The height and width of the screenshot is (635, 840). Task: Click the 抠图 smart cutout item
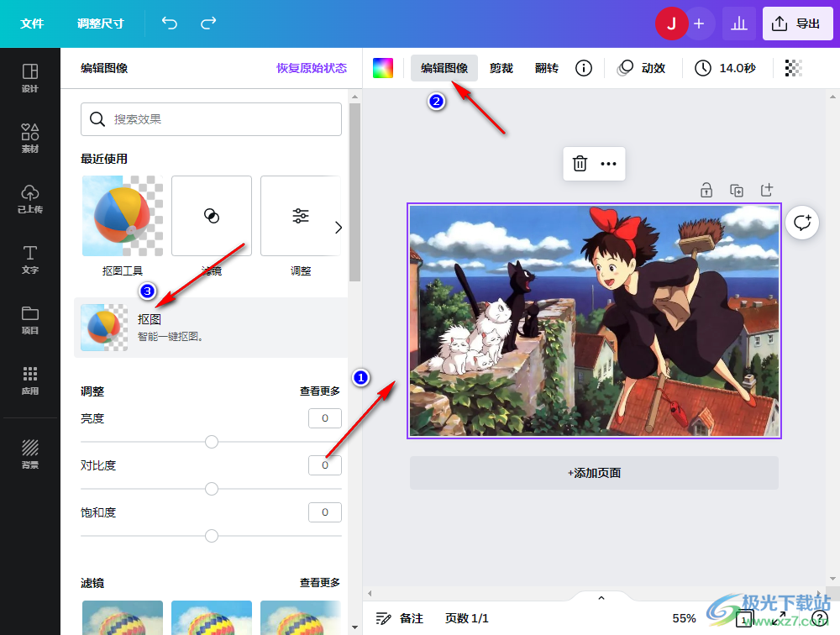[211, 328]
